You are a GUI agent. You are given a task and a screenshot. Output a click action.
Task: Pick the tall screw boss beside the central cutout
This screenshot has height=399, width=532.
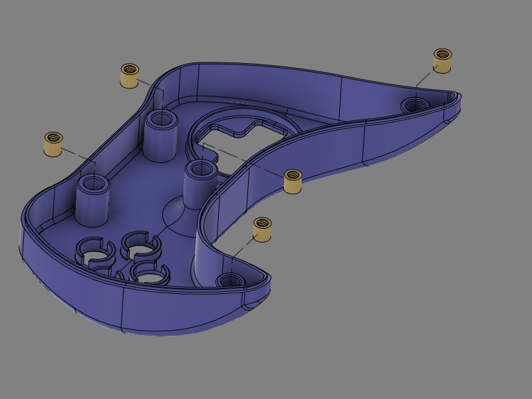coord(201,185)
